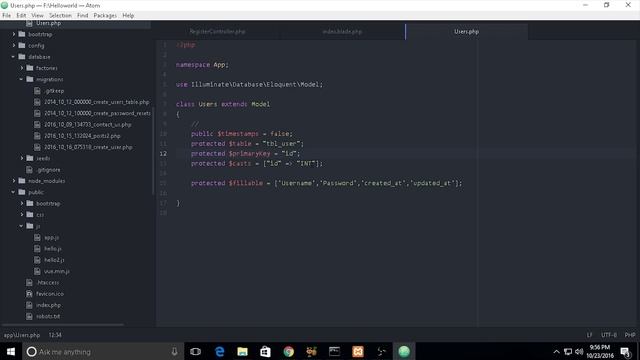This screenshot has height=360, width=640.
Task: Click the UTF-8 encoding selector
Action: pos(609,335)
